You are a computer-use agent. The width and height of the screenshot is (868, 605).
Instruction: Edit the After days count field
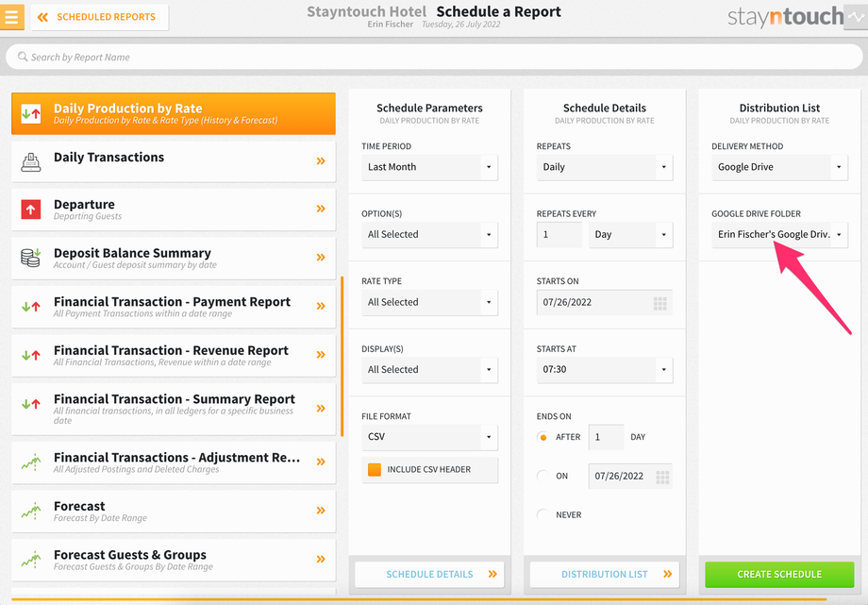[x=606, y=437]
